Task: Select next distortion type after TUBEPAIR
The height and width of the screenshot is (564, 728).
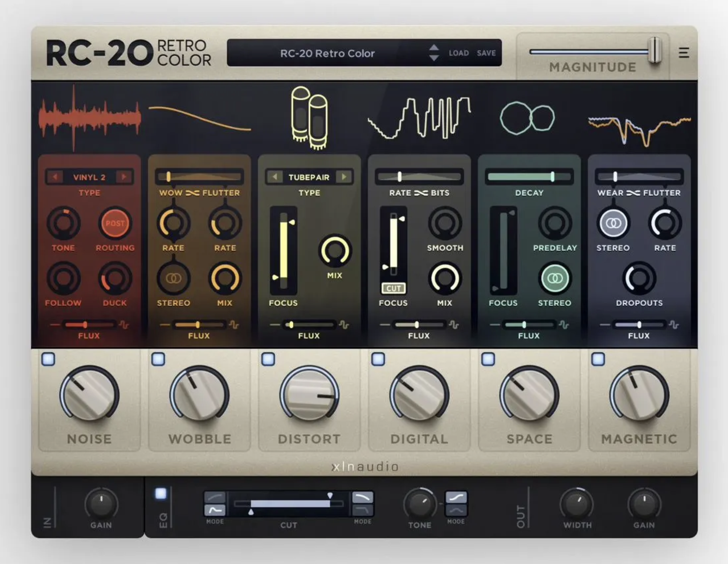Action: (x=344, y=177)
